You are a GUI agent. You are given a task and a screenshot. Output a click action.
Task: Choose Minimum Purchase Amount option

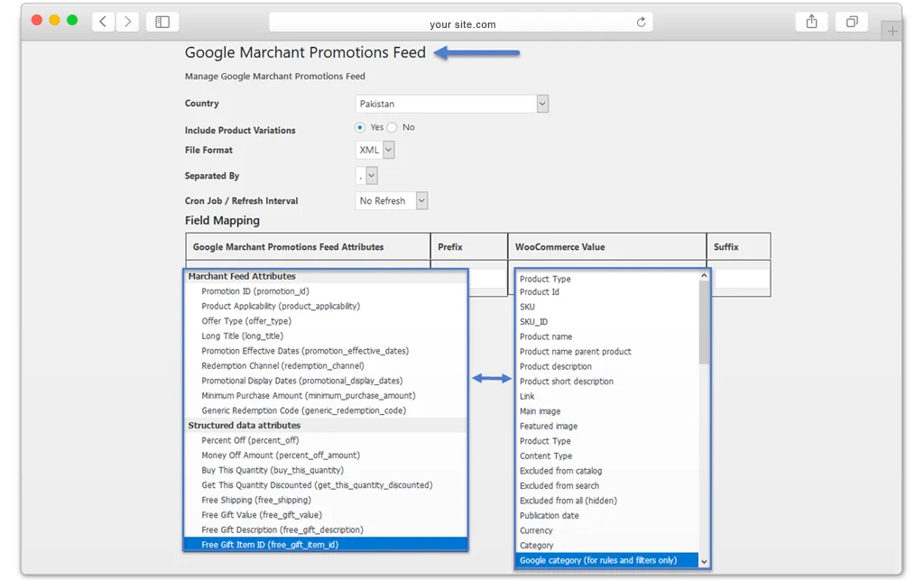[326, 396]
